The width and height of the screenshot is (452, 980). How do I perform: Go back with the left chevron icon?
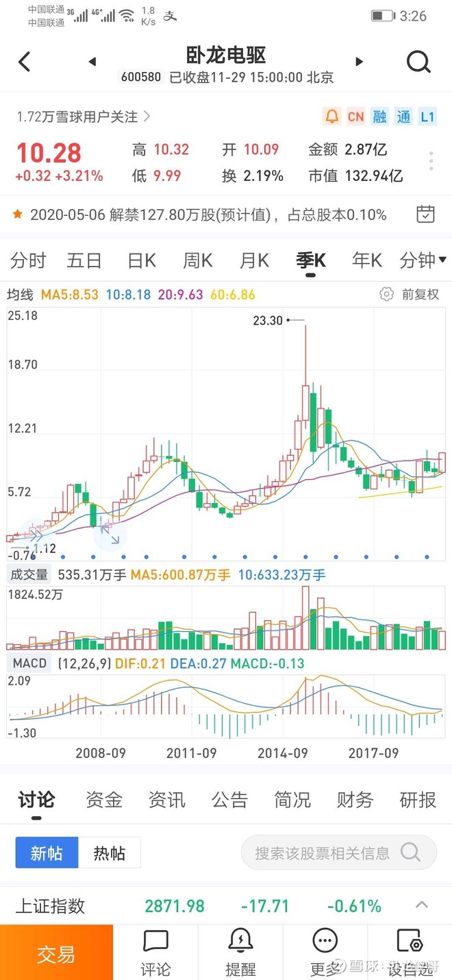25,62
